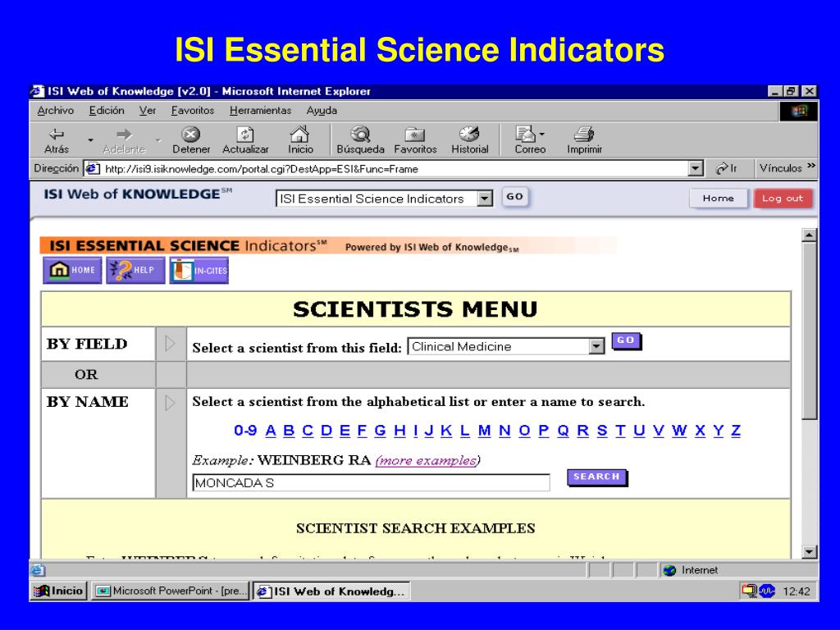Open the Inicio start button on taskbar

(x=58, y=591)
